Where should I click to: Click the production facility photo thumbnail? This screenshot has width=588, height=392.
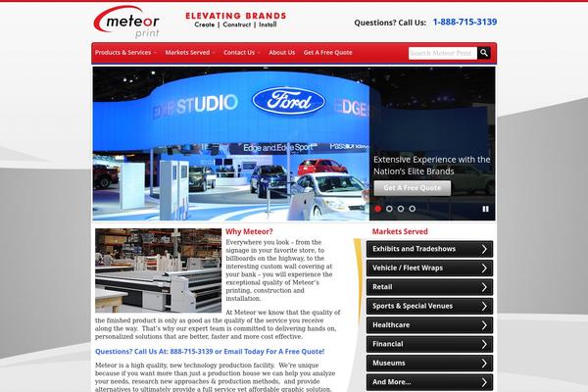click(158, 270)
